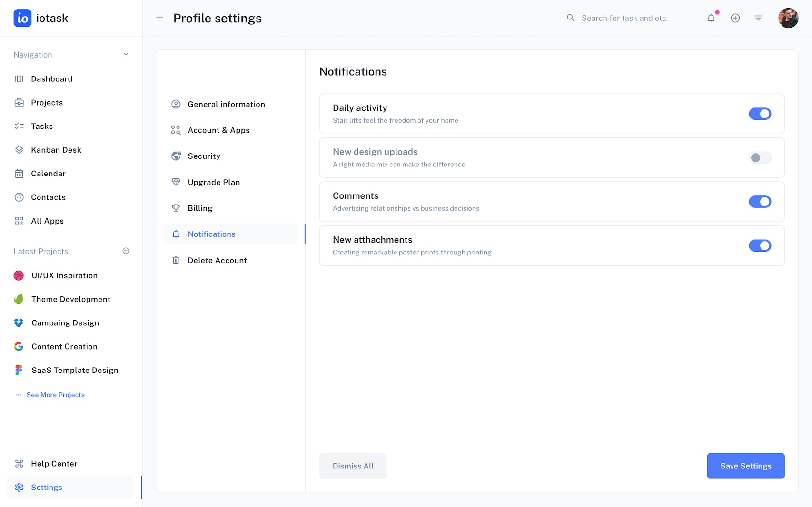Collapse sidebar with the header menu icon
Screen dimensions: 812x507
159,18
